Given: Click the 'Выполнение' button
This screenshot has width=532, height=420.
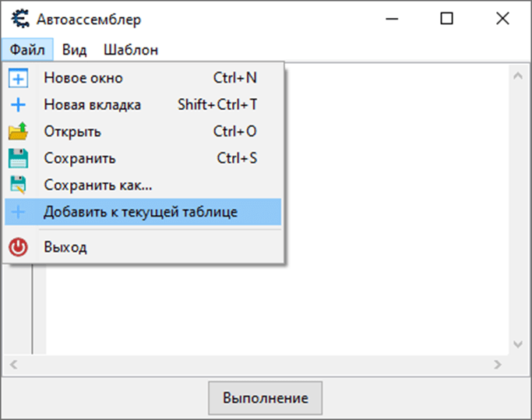Looking at the screenshot, I should point(266,398).
